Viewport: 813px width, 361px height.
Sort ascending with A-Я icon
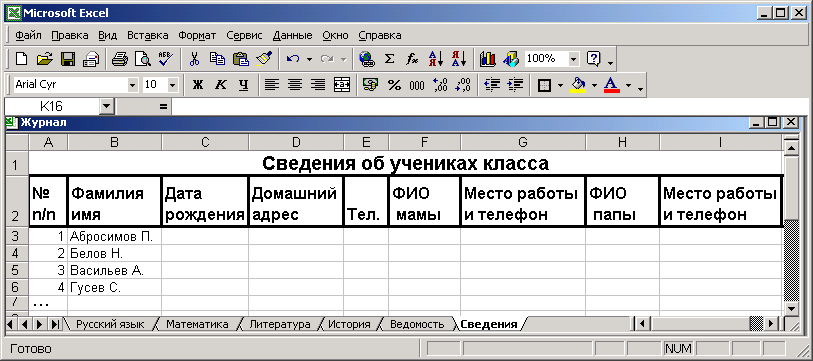tap(436, 59)
